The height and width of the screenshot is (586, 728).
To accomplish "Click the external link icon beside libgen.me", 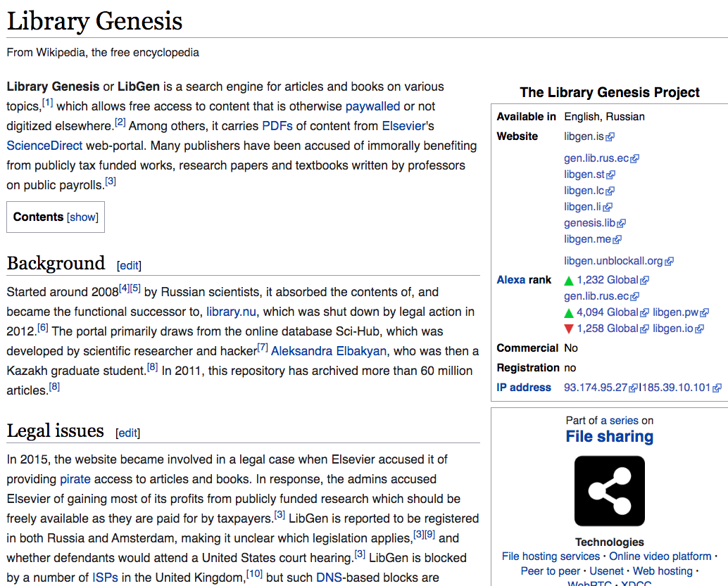I will [617, 240].
